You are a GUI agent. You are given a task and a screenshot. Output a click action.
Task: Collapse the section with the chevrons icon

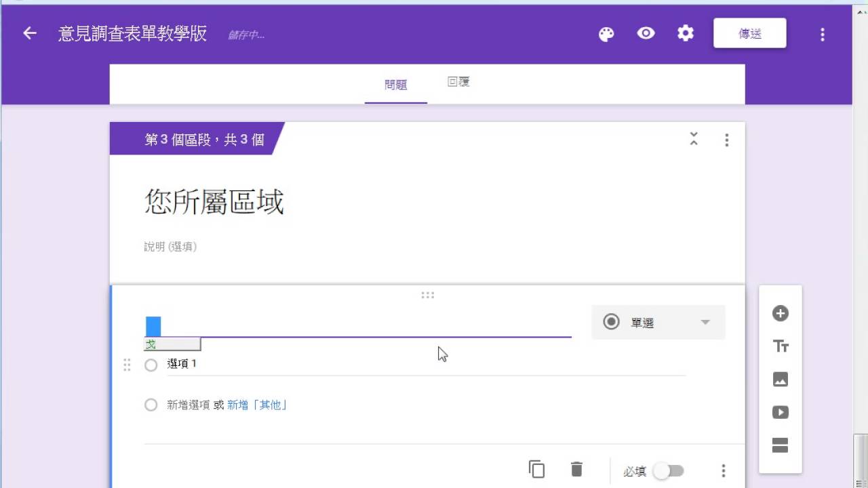pos(694,139)
